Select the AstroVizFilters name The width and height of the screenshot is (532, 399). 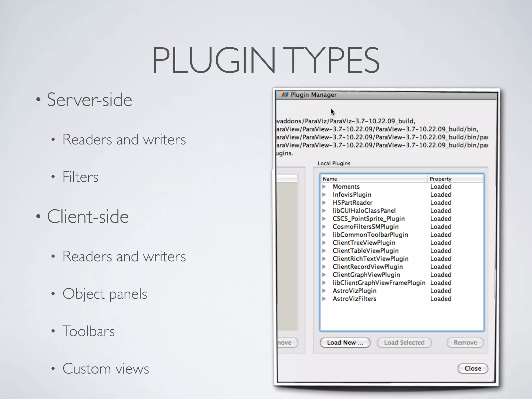click(354, 299)
